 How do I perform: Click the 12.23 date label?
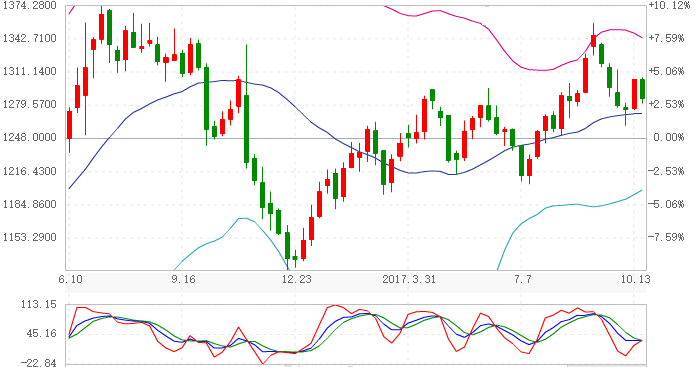pyautogui.click(x=296, y=279)
